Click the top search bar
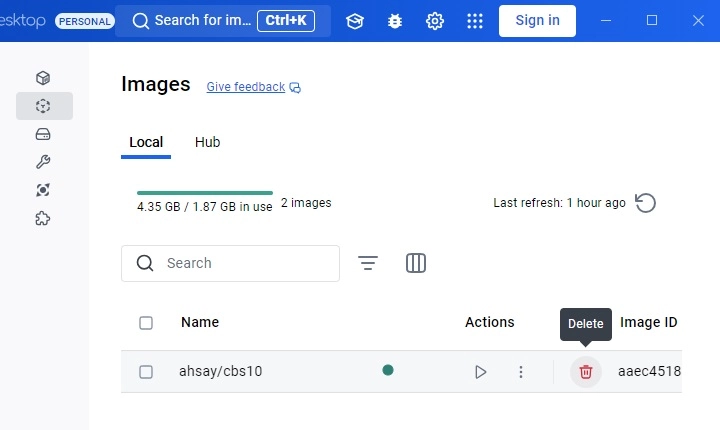The width and height of the screenshot is (720, 430). point(223,21)
